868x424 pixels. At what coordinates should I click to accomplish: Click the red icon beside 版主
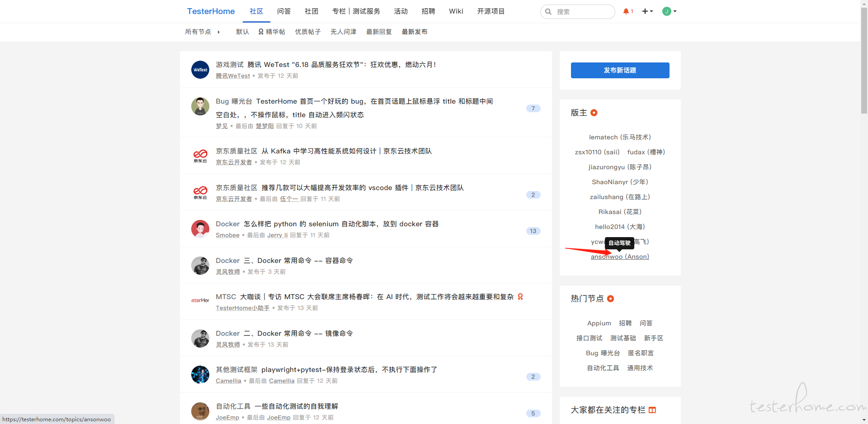594,113
